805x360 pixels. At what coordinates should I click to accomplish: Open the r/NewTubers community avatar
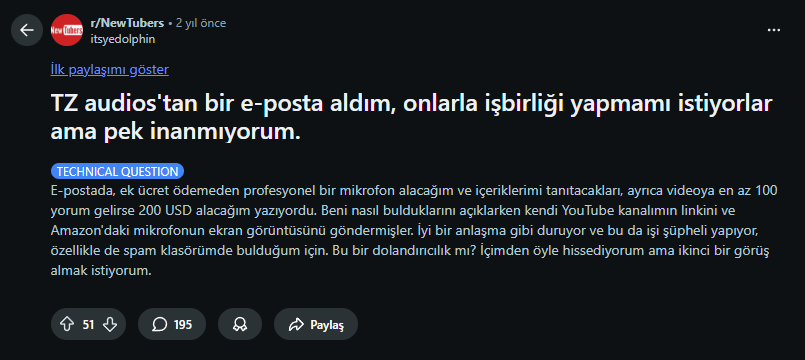pyautogui.click(x=67, y=30)
